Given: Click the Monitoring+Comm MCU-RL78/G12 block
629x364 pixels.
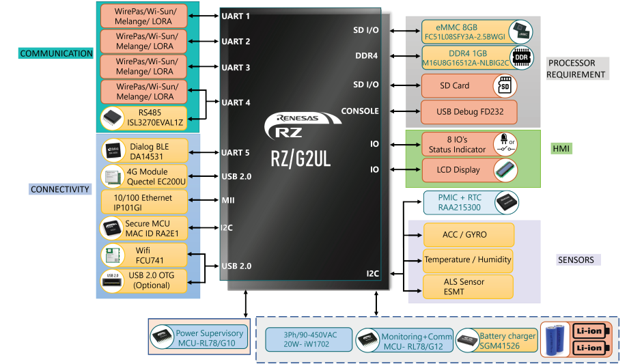Looking at the screenshot, I should (x=404, y=340).
